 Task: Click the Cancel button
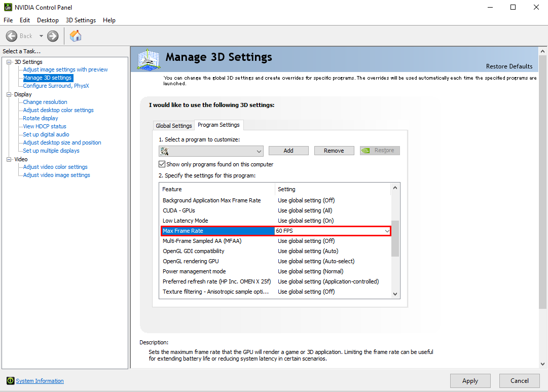519,381
